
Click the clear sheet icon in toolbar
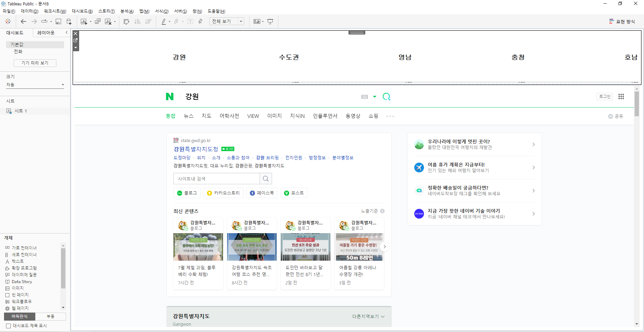click(108, 21)
